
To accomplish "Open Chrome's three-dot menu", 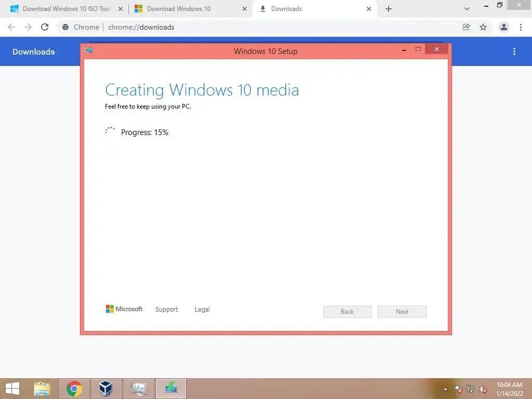I will point(521,27).
